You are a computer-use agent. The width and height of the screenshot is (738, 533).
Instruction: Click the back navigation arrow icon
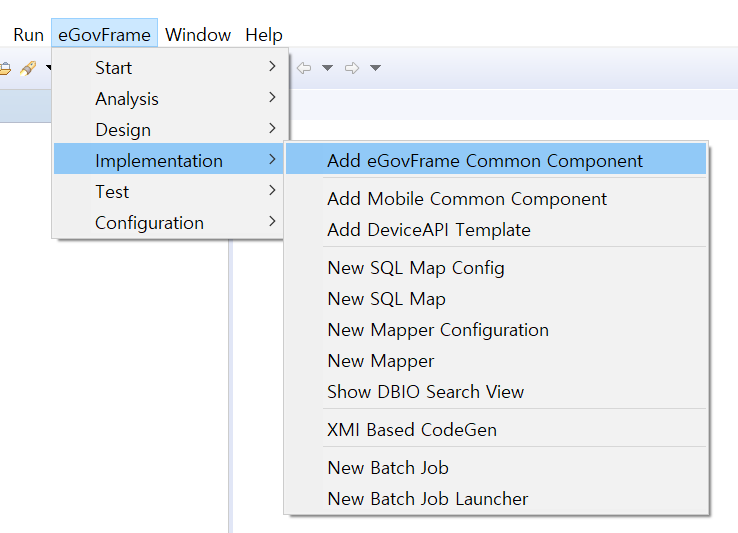pos(304,68)
